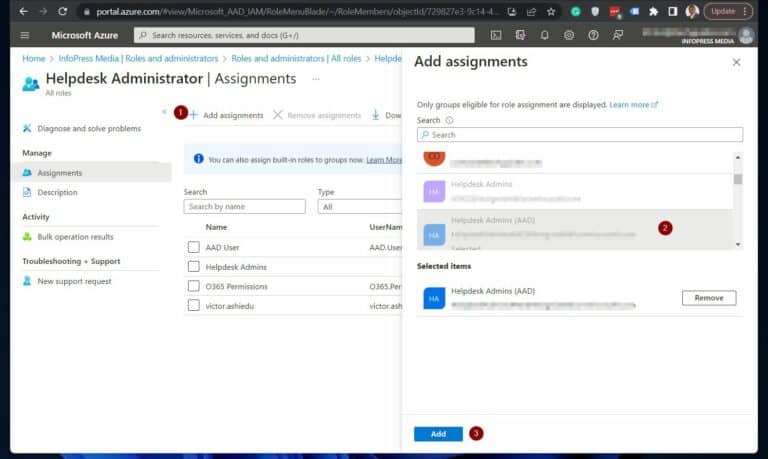
Task: Click the Download arrow icon in toolbar
Action: pos(375,115)
